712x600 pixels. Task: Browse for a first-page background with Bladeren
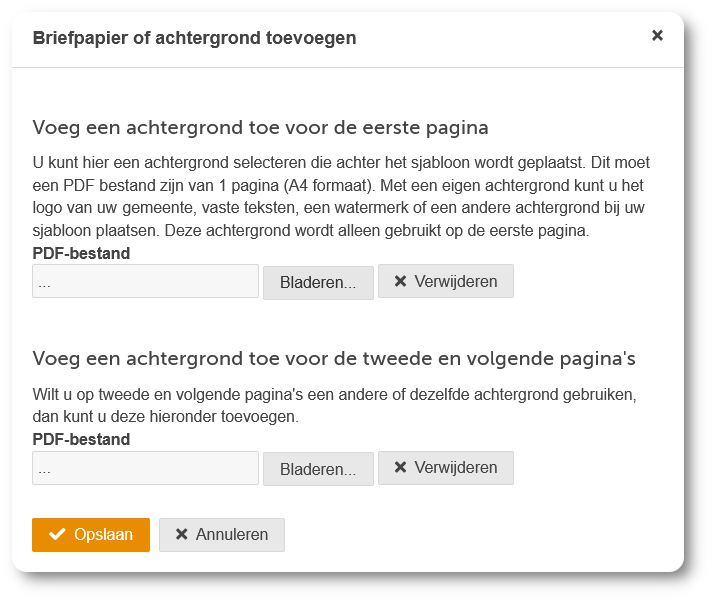[x=318, y=283]
